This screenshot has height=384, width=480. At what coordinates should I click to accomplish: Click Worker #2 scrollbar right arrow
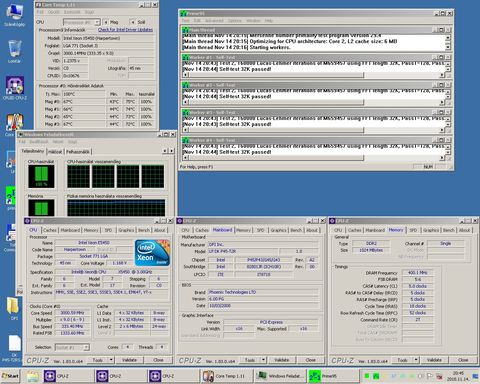[x=442, y=103]
